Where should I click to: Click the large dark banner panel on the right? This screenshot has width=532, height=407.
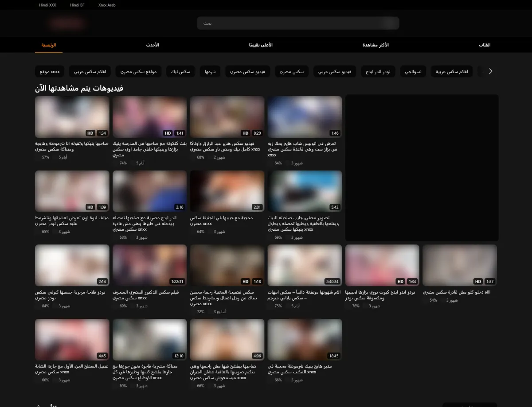coord(422,167)
